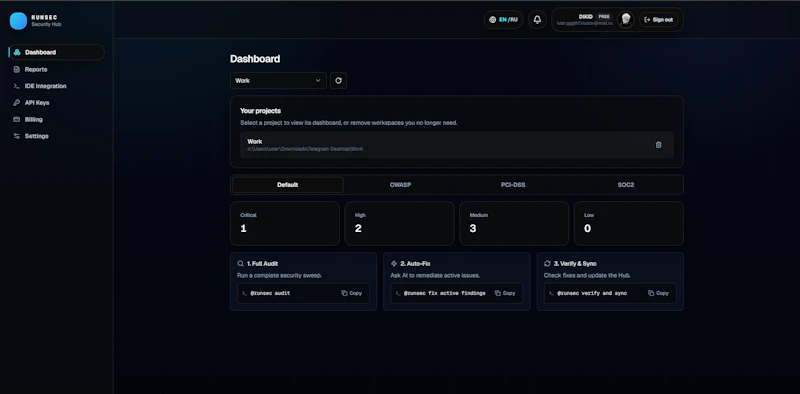This screenshot has width=800, height=394.
Task: Expand the Work project dropdown
Action: coord(278,81)
